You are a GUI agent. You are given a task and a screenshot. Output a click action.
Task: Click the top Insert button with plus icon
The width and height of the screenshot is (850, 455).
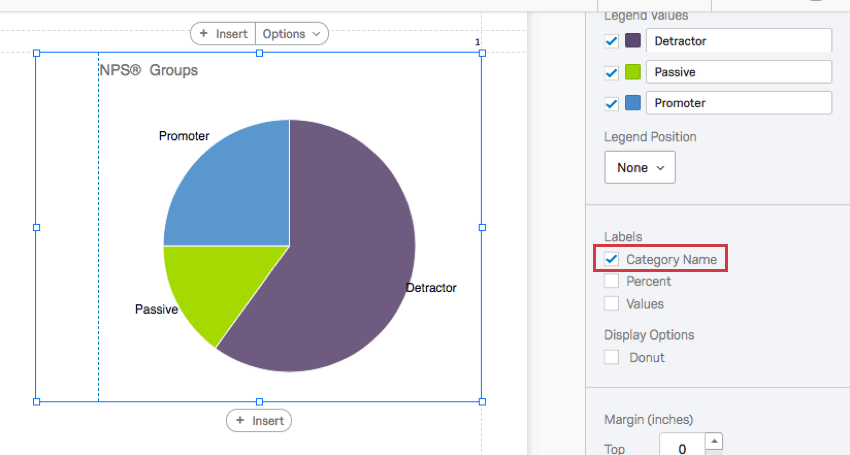[x=223, y=34]
